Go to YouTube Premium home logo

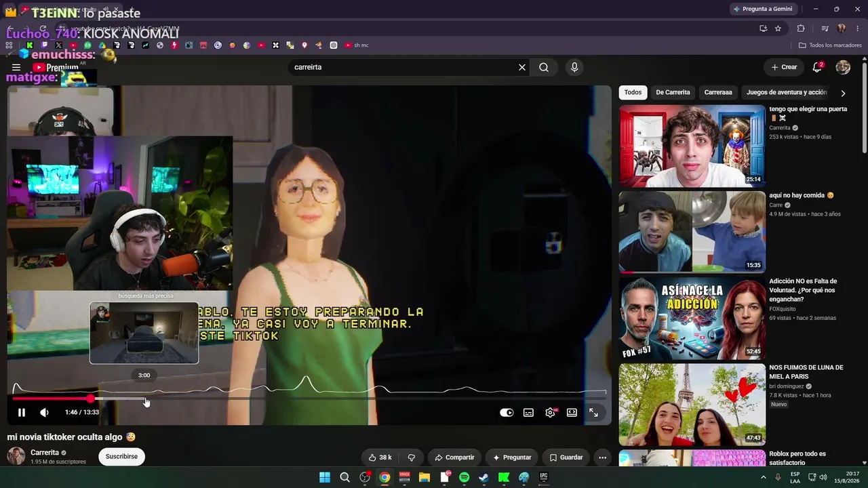[56, 67]
